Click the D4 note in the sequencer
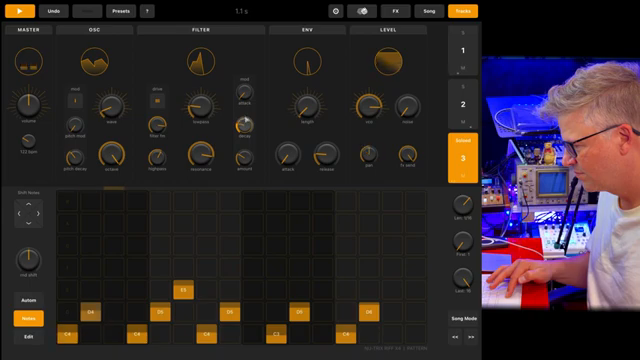The image size is (640, 360). point(91,312)
